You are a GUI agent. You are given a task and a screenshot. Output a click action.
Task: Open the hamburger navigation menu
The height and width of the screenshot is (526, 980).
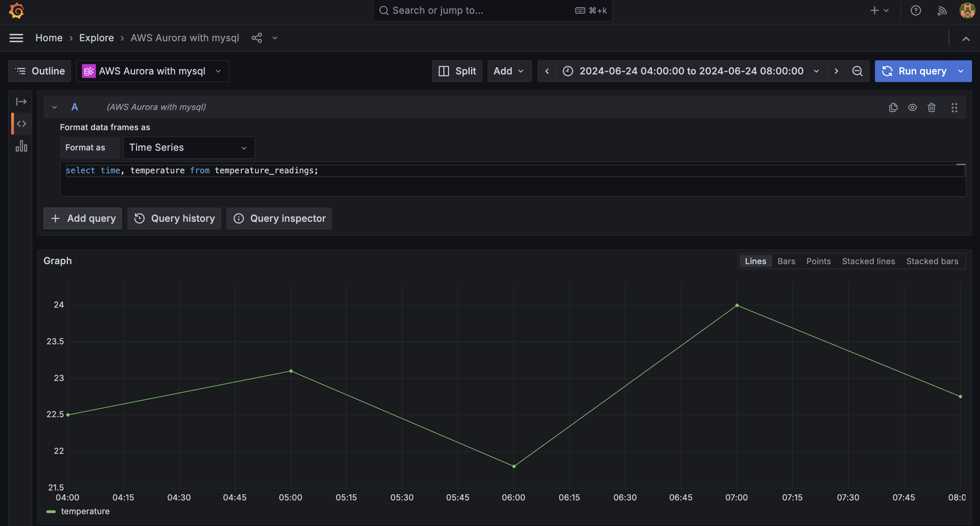click(16, 38)
